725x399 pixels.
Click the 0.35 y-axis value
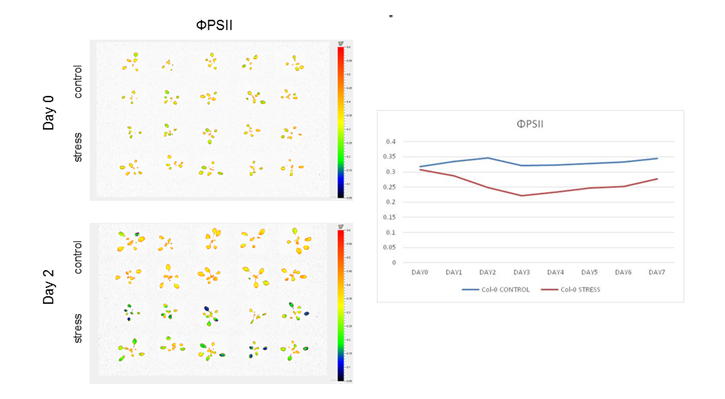389,157
